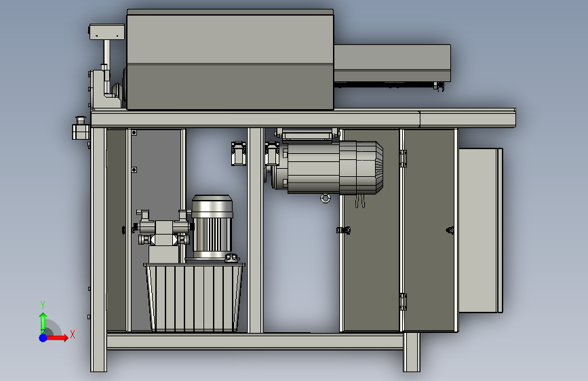Select the electrical cabinet box on the right side
Screen dimensions: 588x381
(481, 230)
